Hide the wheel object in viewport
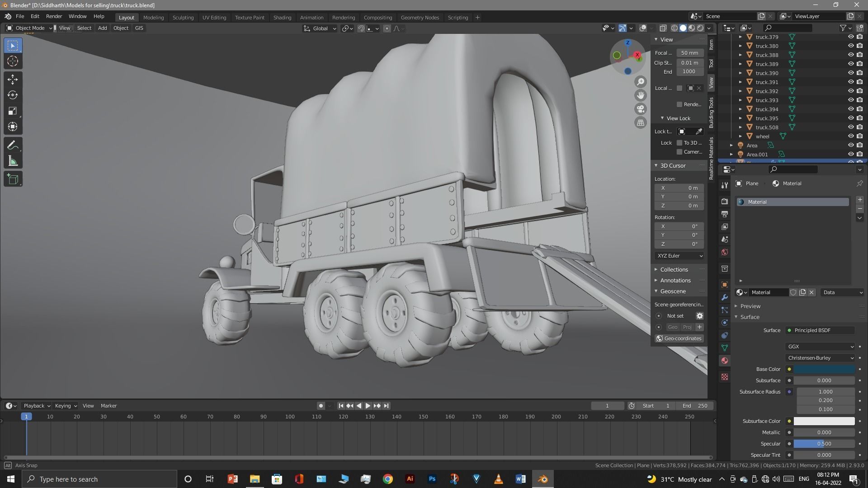Image resolution: width=868 pixels, height=488 pixels. click(850, 136)
